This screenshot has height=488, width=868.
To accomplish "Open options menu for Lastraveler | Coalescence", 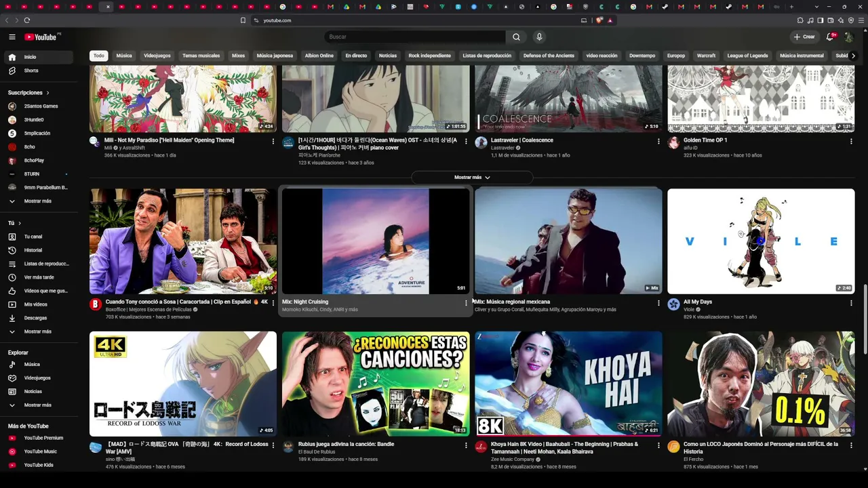I will point(658,142).
